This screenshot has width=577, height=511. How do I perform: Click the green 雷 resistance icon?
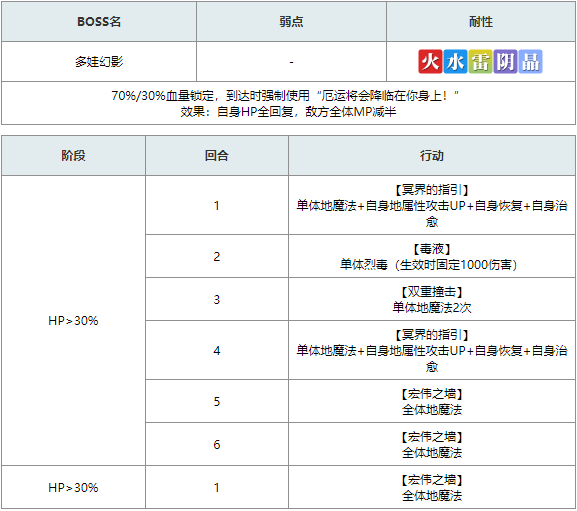(x=480, y=61)
